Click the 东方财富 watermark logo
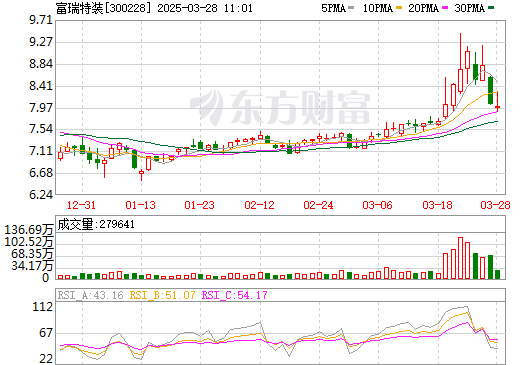This screenshot has width=520, height=365. [280, 107]
